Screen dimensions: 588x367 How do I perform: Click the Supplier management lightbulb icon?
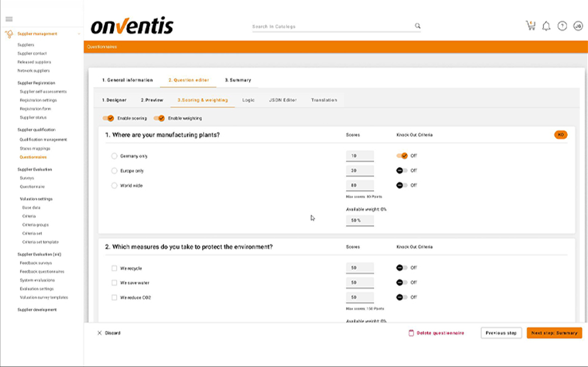pos(9,34)
